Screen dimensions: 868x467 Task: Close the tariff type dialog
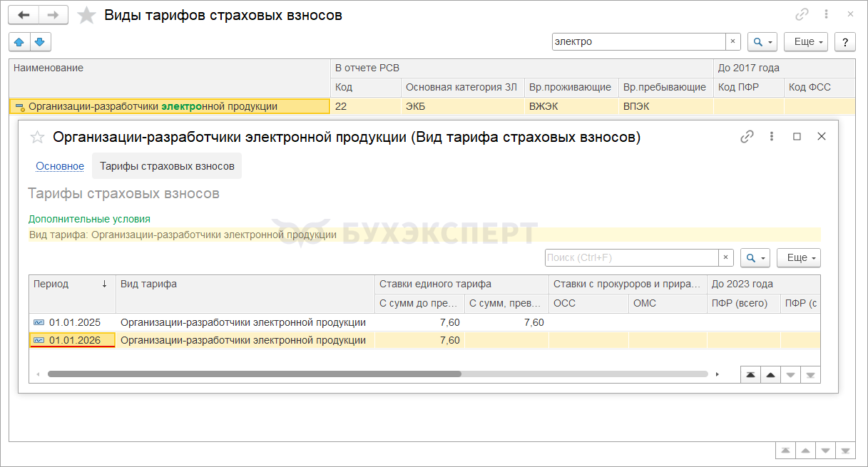coord(822,136)
